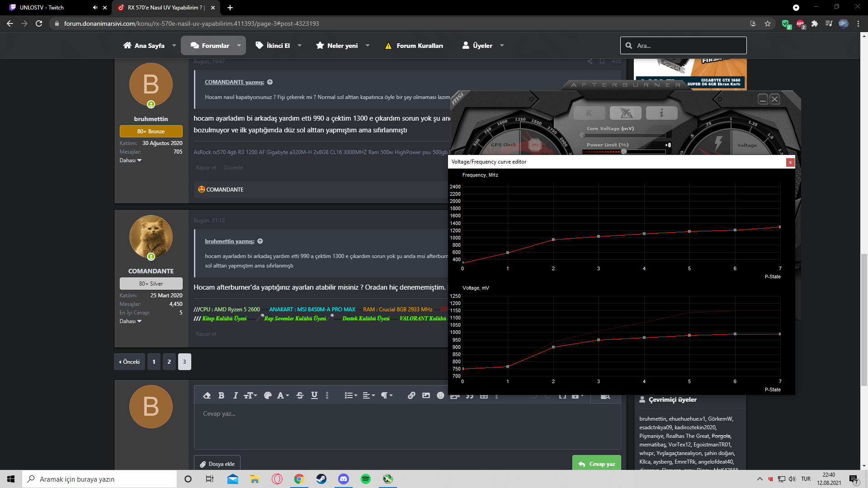Image resolution: width=868 pixels, height=488 pixels.
Task: Click the green Cevap yaz button
Action: coord(596,464)
